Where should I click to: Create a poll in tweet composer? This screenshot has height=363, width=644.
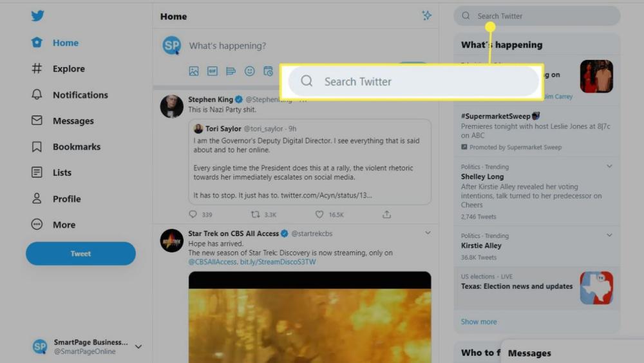tap(231, 71)
